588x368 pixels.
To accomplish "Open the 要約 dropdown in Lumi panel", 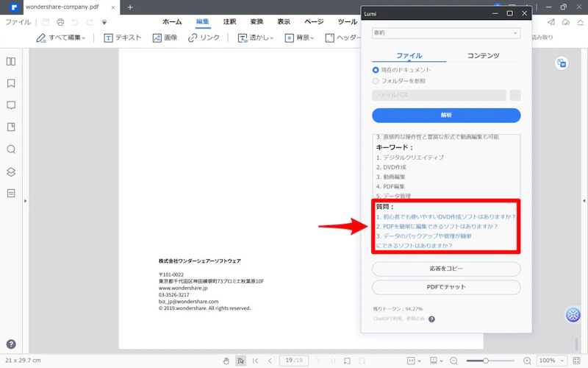I will [x=446, y=33].
